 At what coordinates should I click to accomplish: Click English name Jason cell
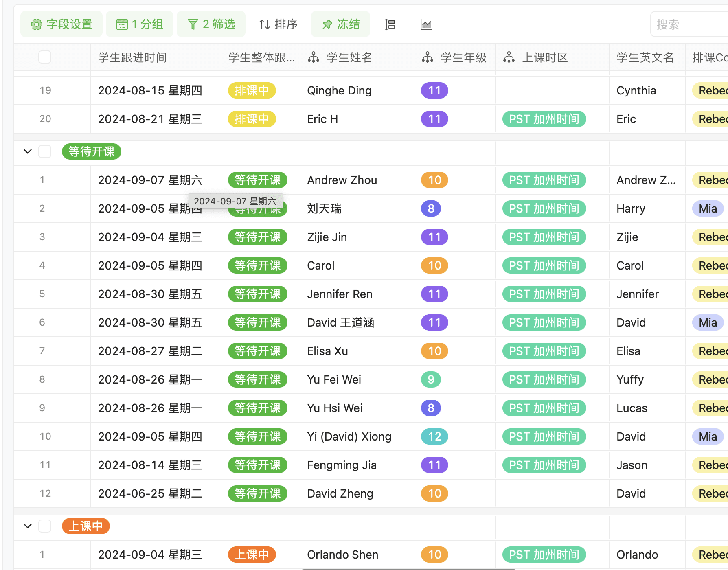(x=647, y=465)
